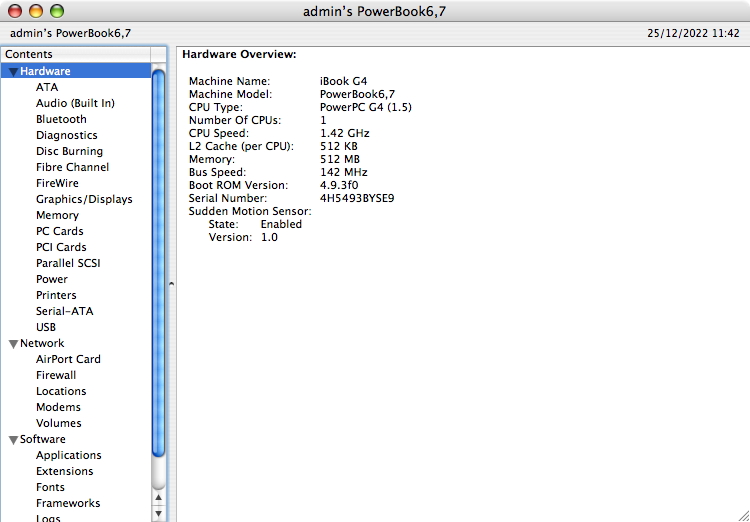Zoom the window with green button
Viewport: 750px width, 522px height.
[57, 11]
